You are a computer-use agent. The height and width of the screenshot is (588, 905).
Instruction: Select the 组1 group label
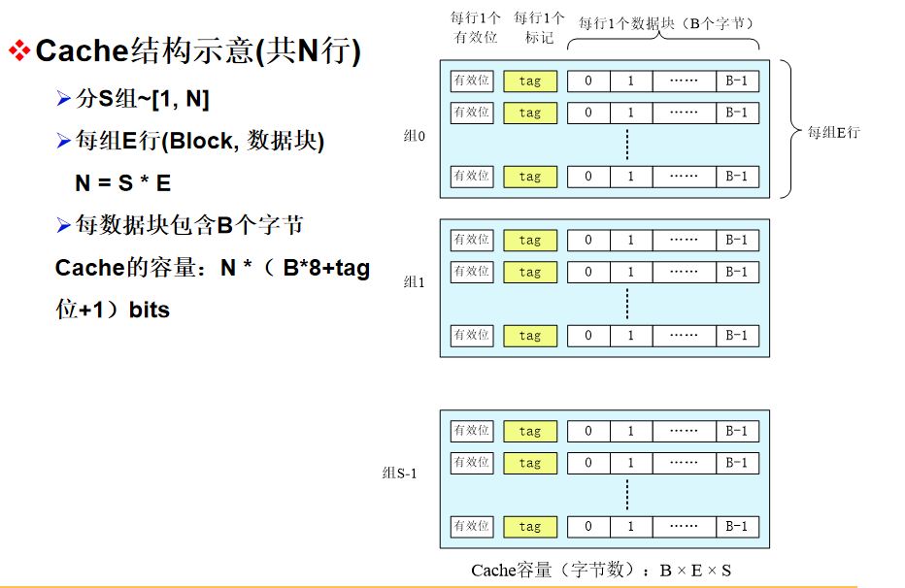coord(412,282)
